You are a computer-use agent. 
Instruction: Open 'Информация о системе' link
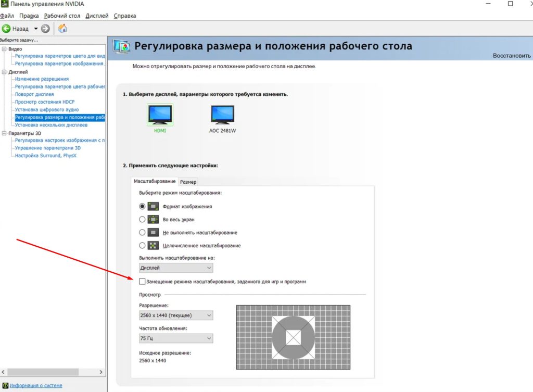pyautogui.click(x=35, y=386)
